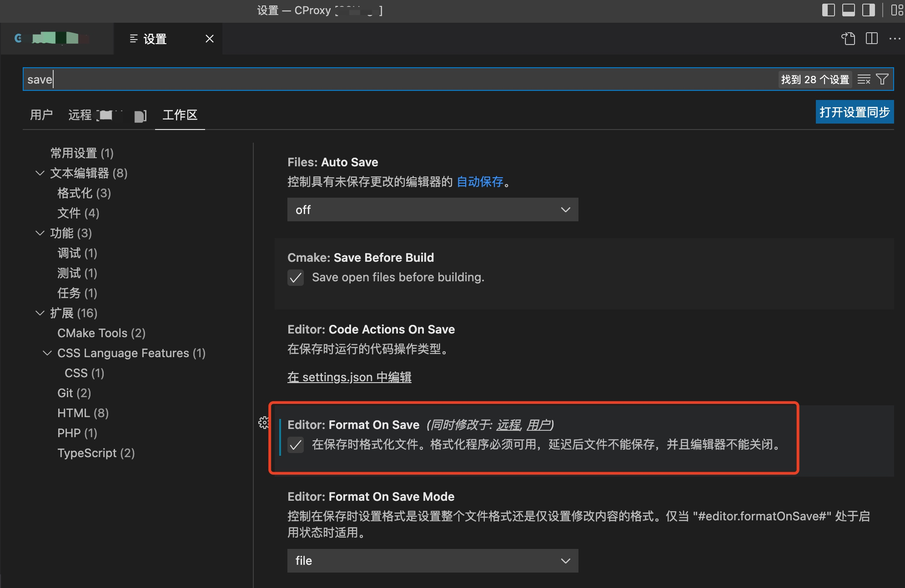Select 测试 (1) tree item
The width and height of the screenshot is (905, 588).
tap(77, 273)
